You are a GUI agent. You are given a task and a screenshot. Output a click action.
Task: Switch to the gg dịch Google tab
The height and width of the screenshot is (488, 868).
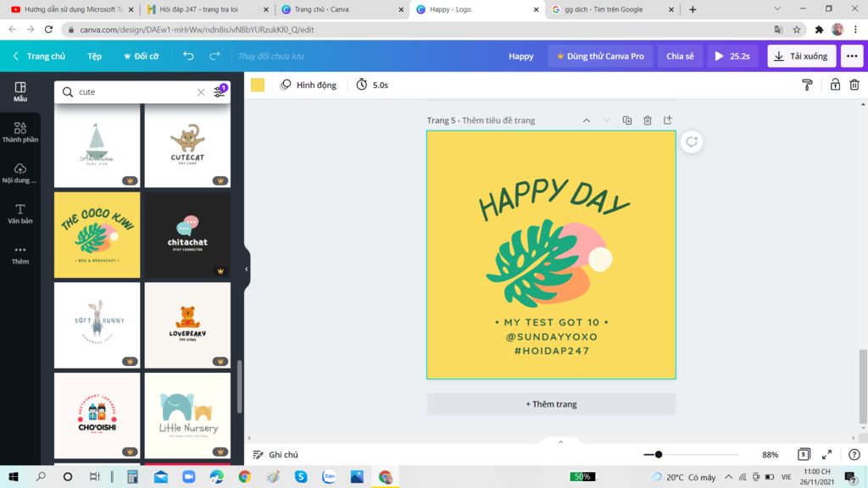click(612, 9)
